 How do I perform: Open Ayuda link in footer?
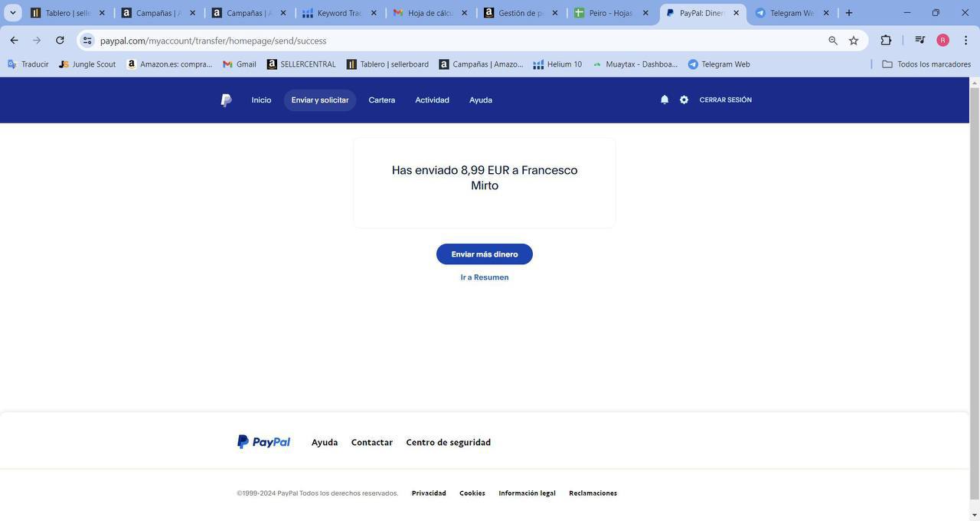[x=325, y=442]
